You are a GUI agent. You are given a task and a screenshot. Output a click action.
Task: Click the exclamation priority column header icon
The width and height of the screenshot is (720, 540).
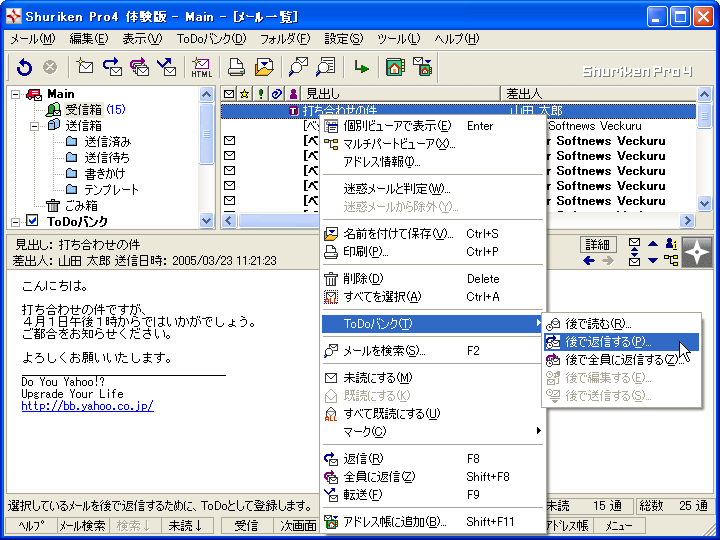pos(261,94)
